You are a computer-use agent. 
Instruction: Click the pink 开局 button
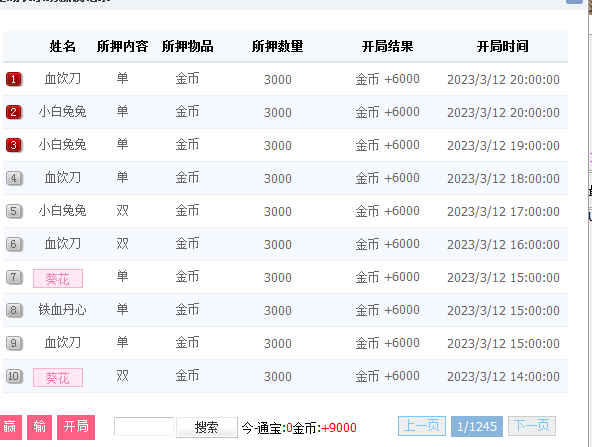point(76,427)
